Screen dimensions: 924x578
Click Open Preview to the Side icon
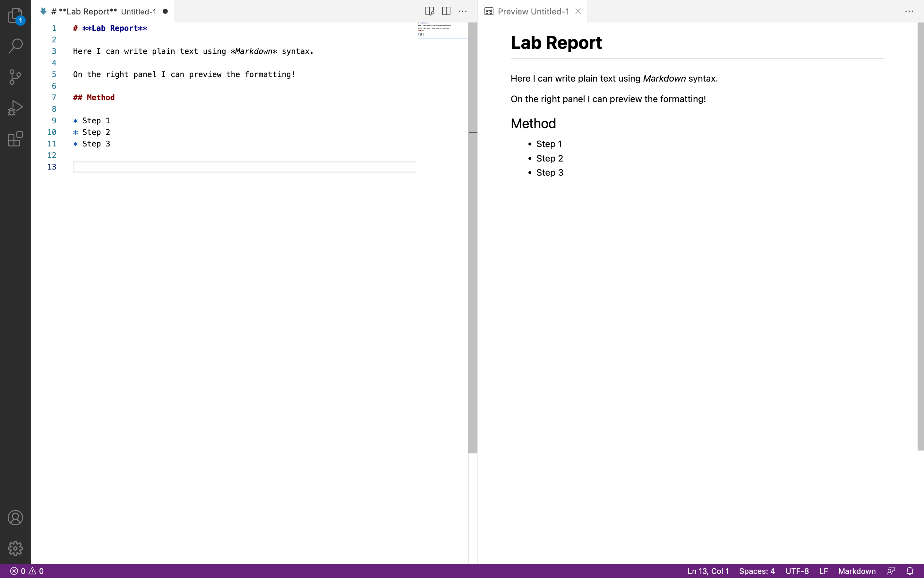(430, 11)
